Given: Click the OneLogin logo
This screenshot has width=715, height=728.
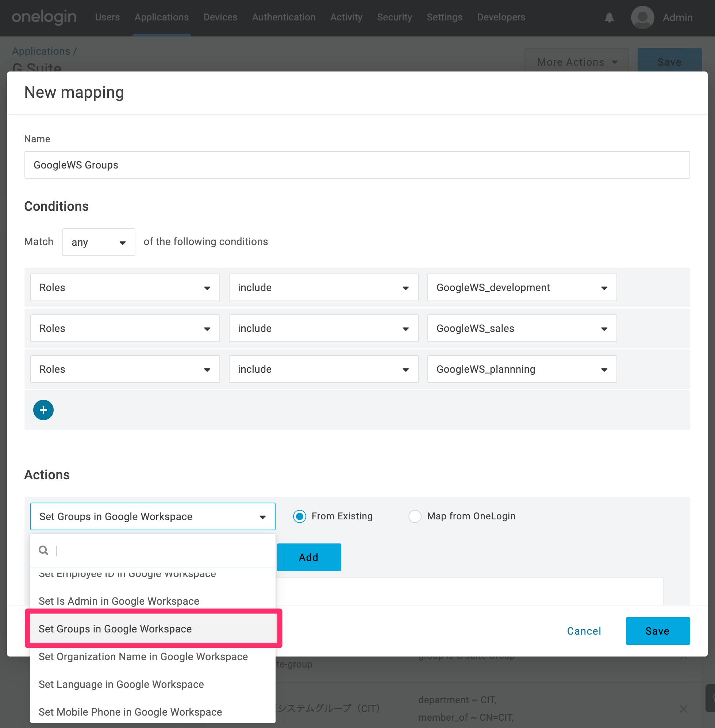Looking at the screenshot, I should coord(44,17).
